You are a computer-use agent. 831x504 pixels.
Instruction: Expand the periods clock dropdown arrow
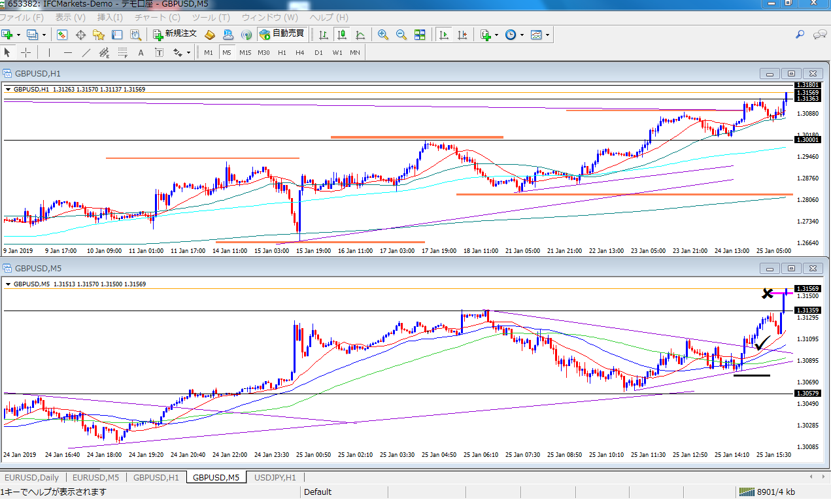pyautogui.click(x=522, y=35)
